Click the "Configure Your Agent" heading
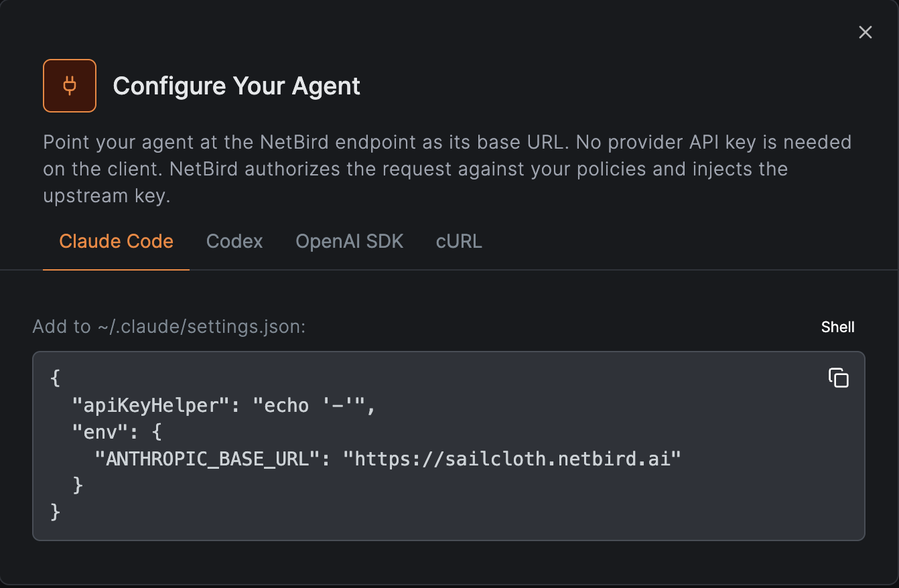The image size is (899, 588). [x=236, y=86]
